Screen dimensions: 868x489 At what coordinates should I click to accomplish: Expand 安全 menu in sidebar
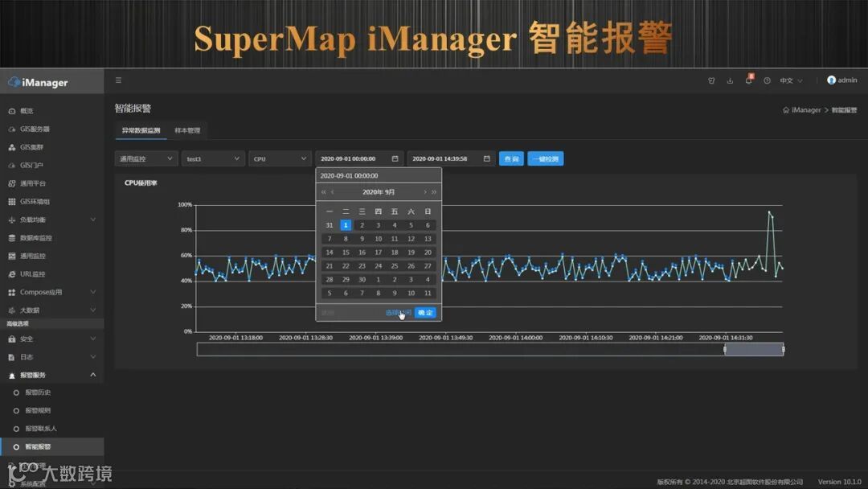[52, 339]
